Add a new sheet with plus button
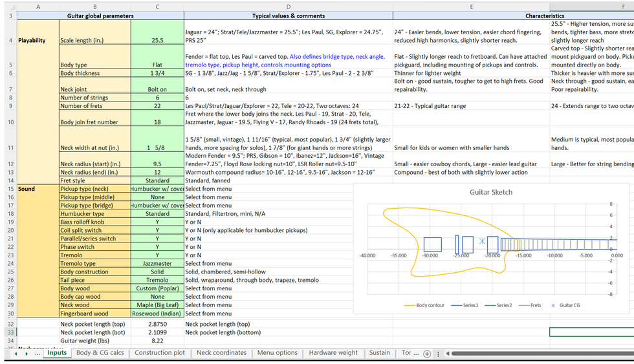The width and height of the screenshot is (634, 364). coord(426,354)
